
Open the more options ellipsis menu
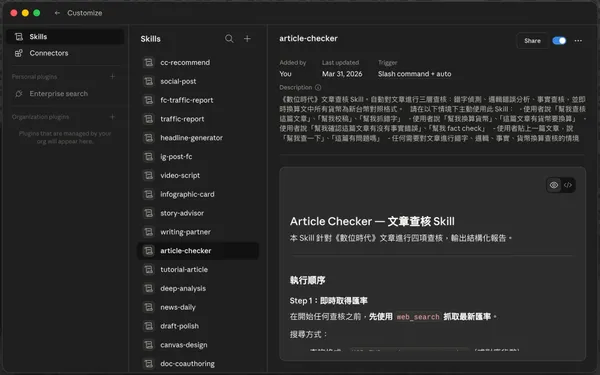point(578,41)
